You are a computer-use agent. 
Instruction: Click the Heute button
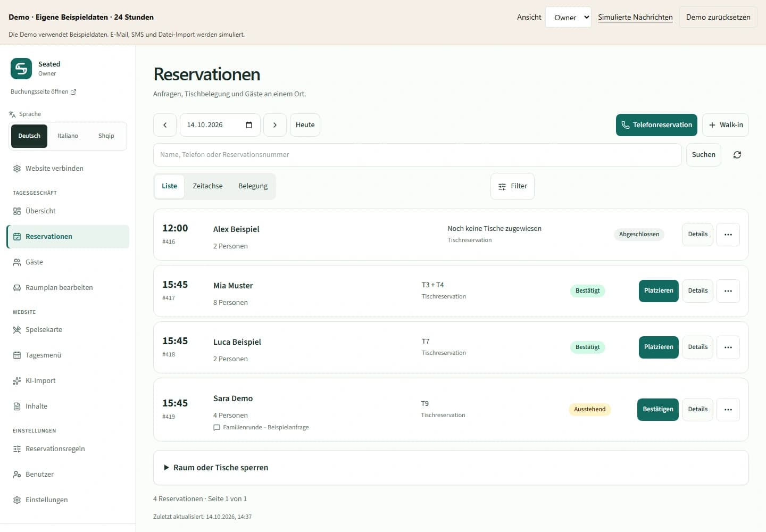[305, 125]
